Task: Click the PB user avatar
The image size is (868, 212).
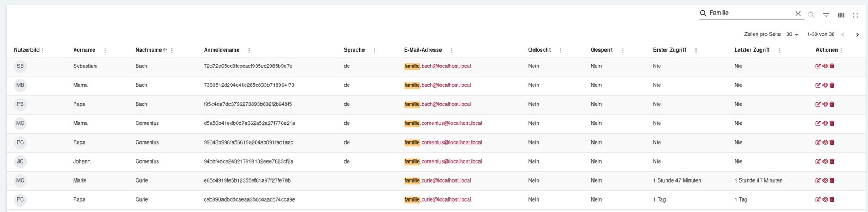Action: click(20, 104)
